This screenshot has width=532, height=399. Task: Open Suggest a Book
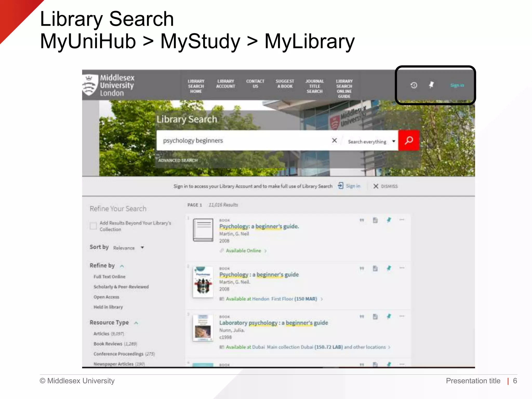[285, 84]
